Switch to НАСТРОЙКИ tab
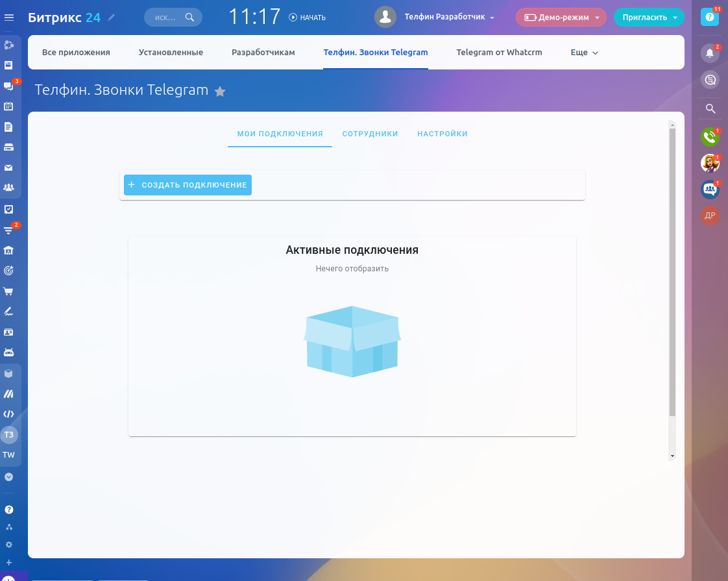This screenshot has width=728, height=581. [443, 134]
